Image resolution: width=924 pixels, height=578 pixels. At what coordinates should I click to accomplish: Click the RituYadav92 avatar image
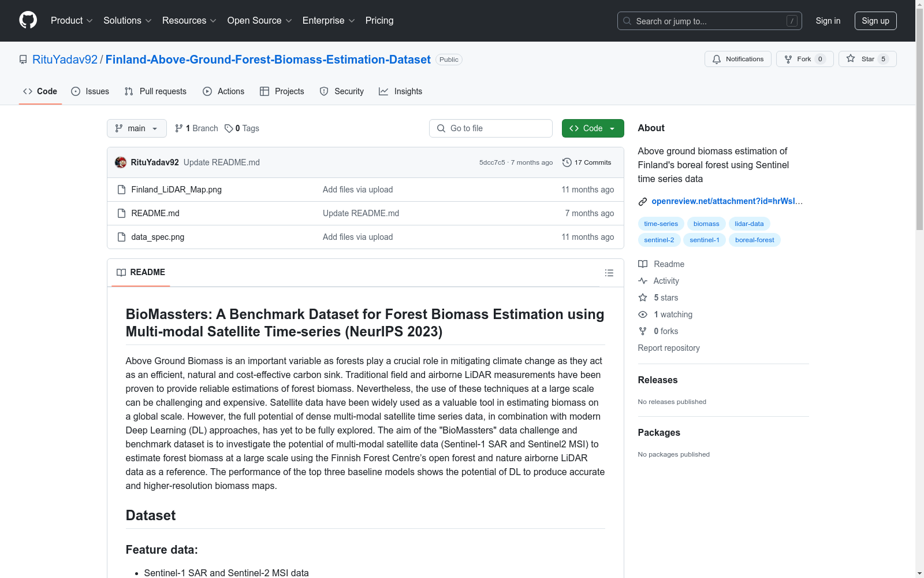(x=121, y=162)
